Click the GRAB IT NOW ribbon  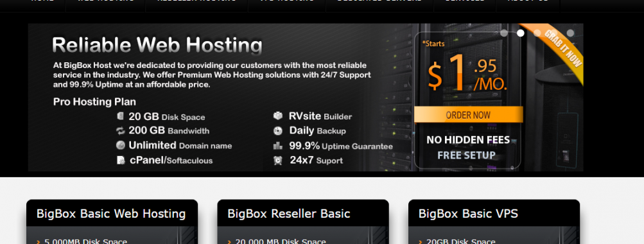point(562,48)
